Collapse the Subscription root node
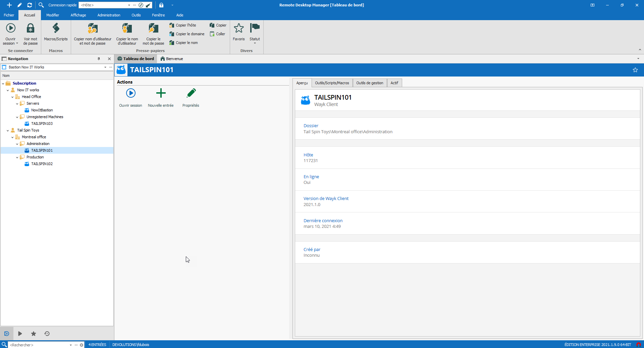 click(3, 84)
